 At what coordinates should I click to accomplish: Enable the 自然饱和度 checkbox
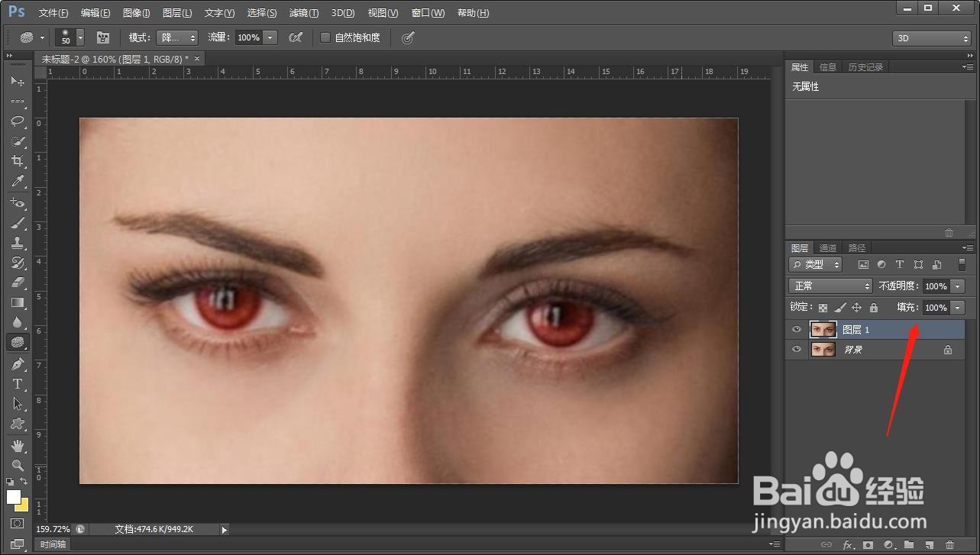tap(325, 37)
